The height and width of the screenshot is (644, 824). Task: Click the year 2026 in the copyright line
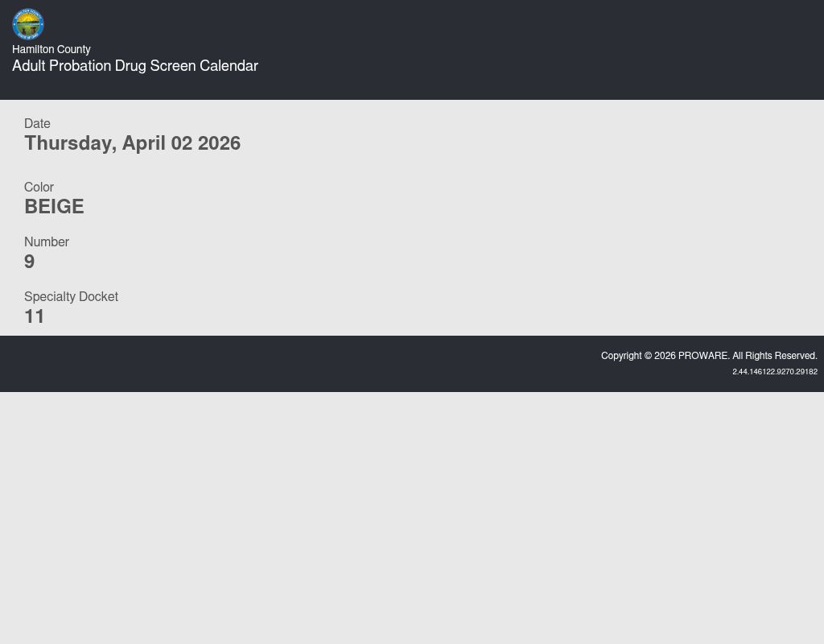tap(665, 356)
